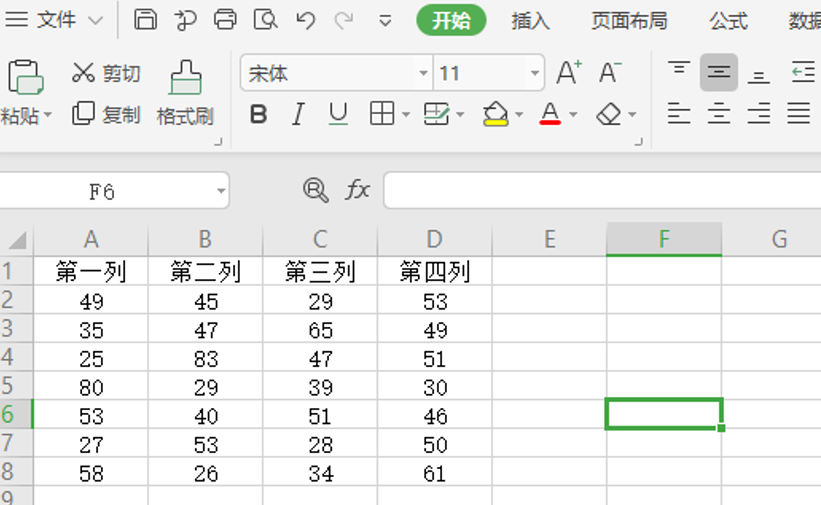Expand the font color dropdown arrow
Viewport: 821px width, 505px height.
click(x=573, y=114)
